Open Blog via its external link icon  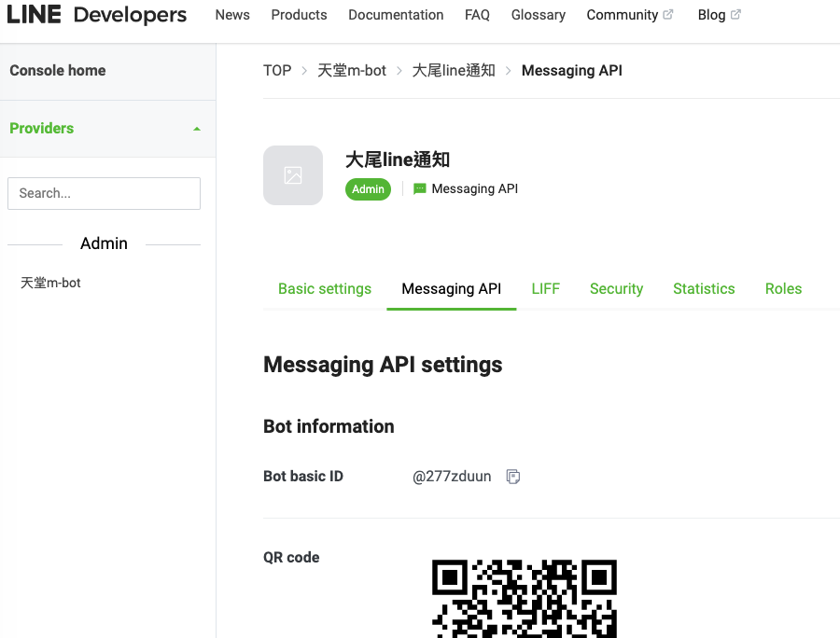[734, 13]
